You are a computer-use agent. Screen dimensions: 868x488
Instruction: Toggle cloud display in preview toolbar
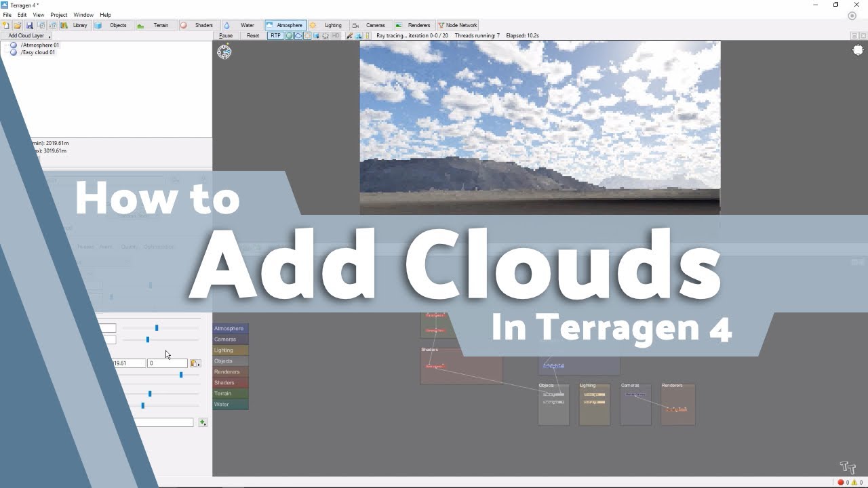pos(298,35)
